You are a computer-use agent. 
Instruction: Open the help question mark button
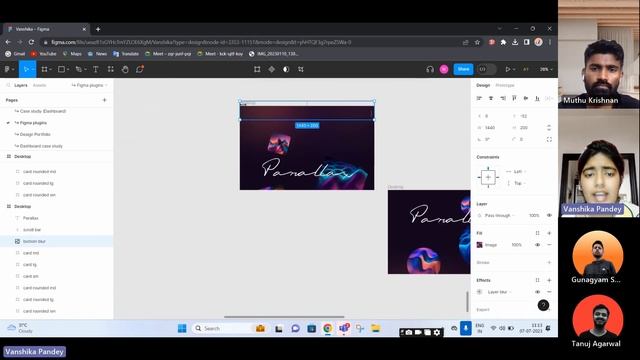point(543,305)
